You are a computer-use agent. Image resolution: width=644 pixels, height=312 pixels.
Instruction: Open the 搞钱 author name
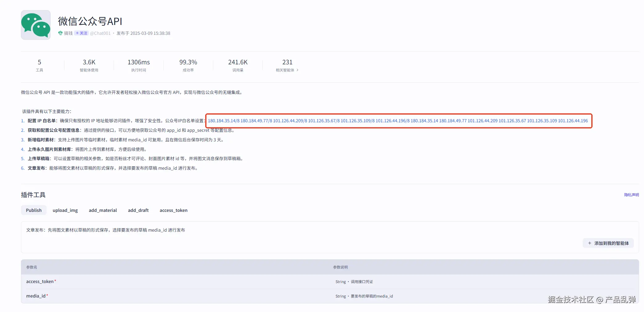click(68, 33)
